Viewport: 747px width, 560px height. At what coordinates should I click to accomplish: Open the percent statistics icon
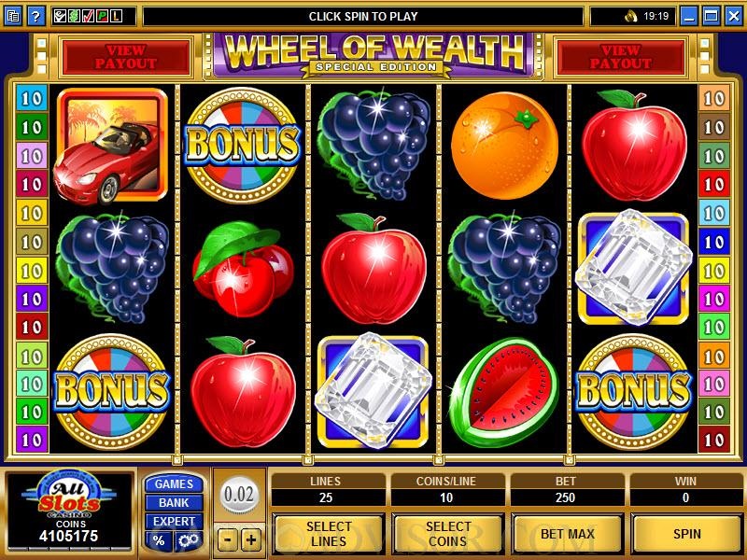pyautogui.click(x=159, y=540)
